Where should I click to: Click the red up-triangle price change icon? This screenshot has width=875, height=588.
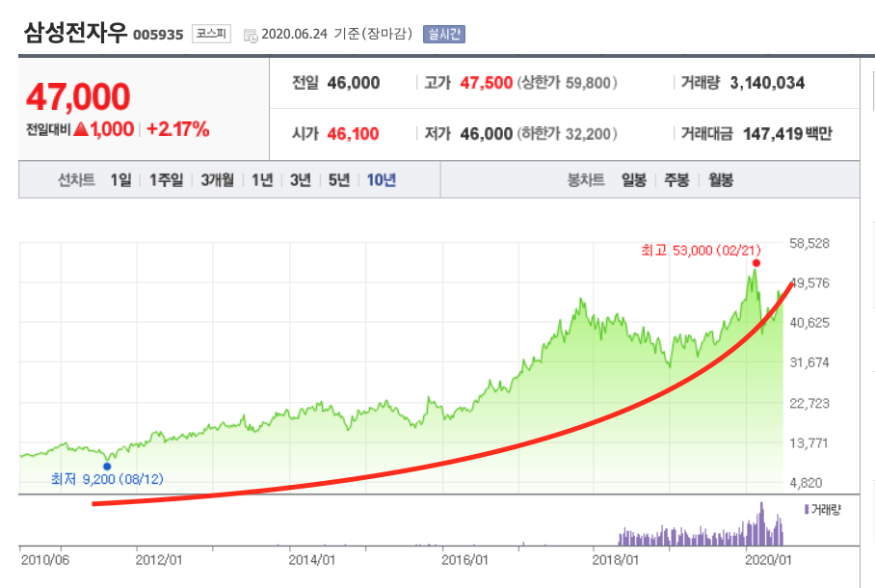(81, 129)
